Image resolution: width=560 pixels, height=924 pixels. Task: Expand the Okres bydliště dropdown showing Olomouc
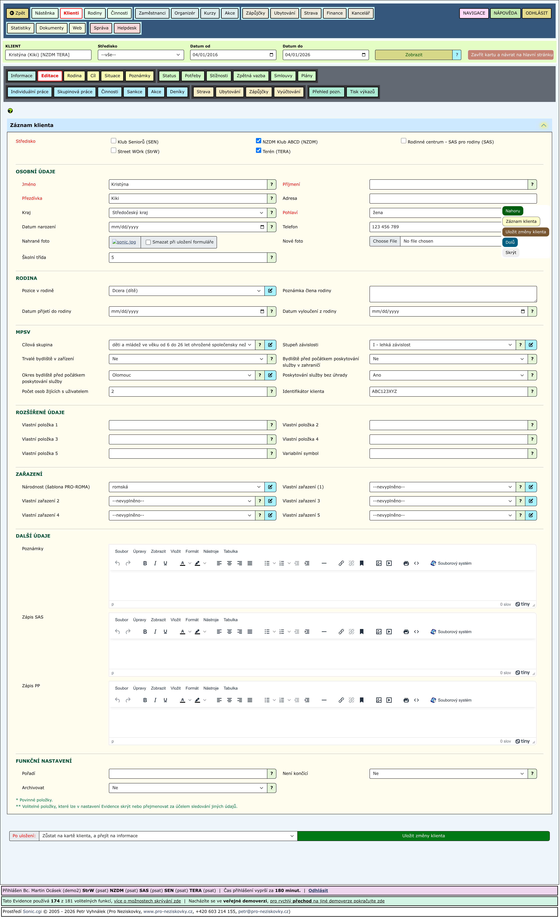click(182, 375)
